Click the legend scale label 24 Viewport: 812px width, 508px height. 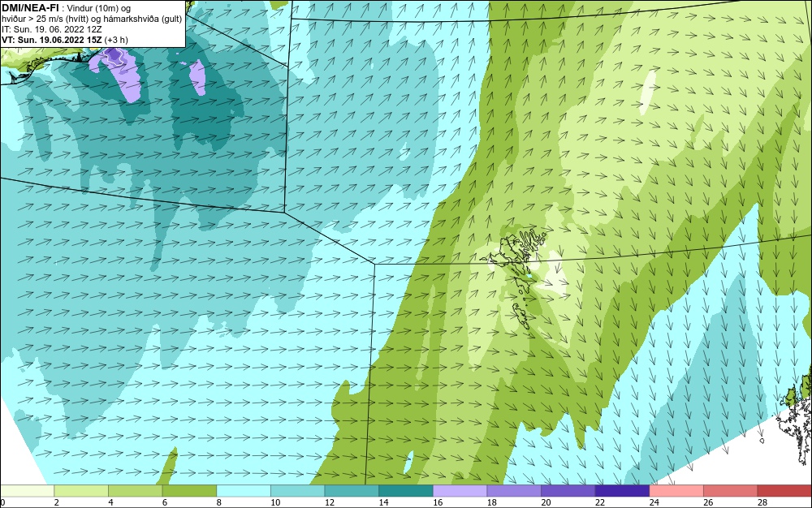[654, 502]
